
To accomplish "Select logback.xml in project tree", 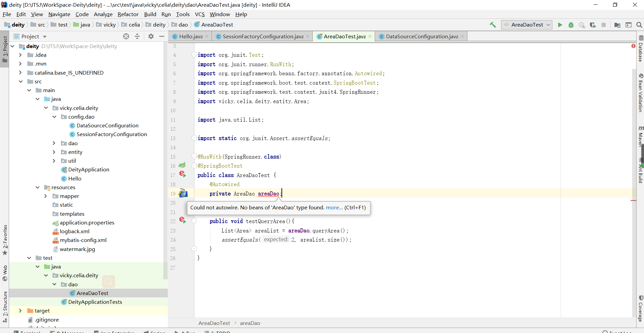I will (x=74, y=231).
